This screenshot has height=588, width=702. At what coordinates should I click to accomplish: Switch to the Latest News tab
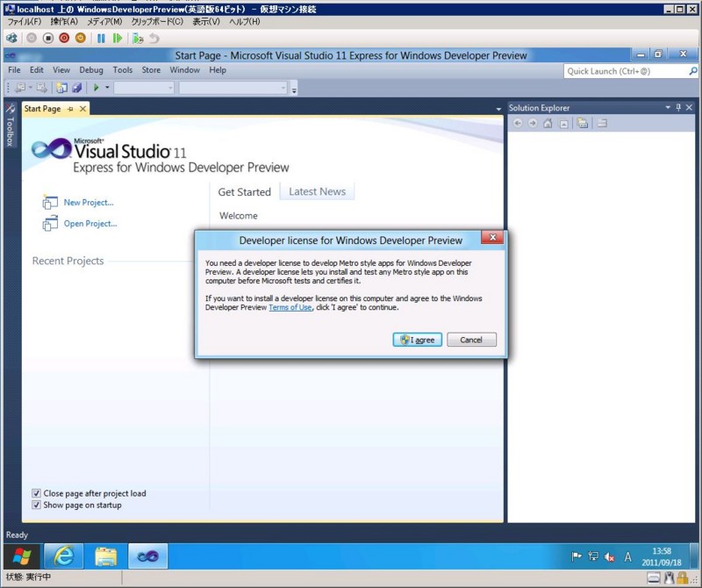pos(317,191)
